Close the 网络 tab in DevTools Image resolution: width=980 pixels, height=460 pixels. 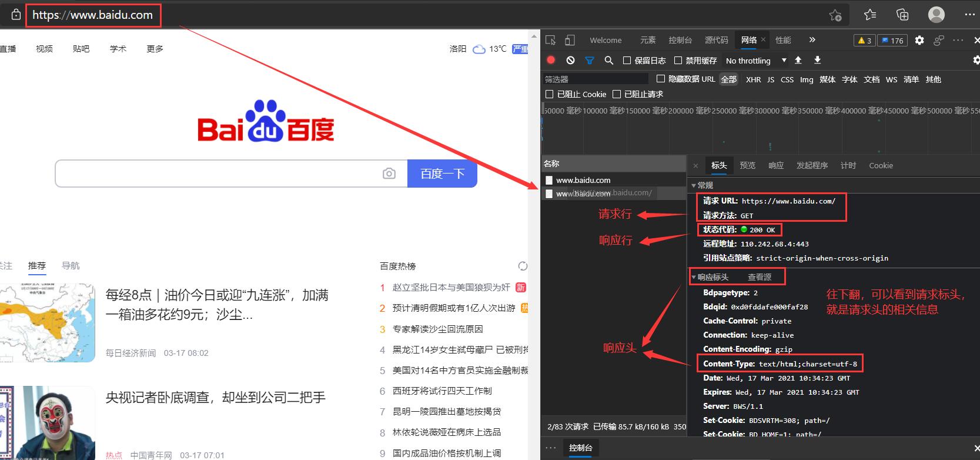[763, 40]
